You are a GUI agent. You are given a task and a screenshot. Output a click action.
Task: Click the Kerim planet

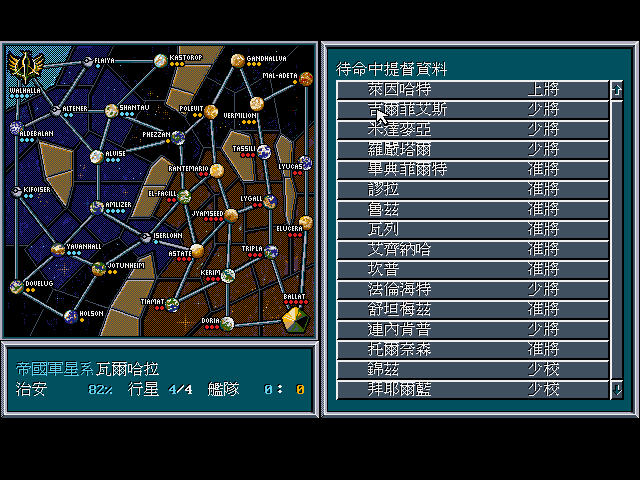click(228, 276)
